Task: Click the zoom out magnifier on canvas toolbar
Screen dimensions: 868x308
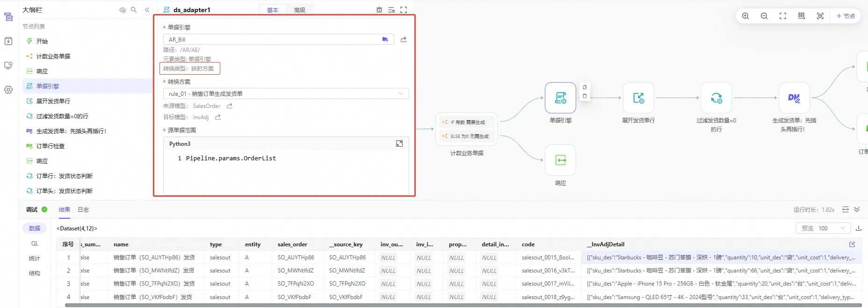Action: (764, 16)
